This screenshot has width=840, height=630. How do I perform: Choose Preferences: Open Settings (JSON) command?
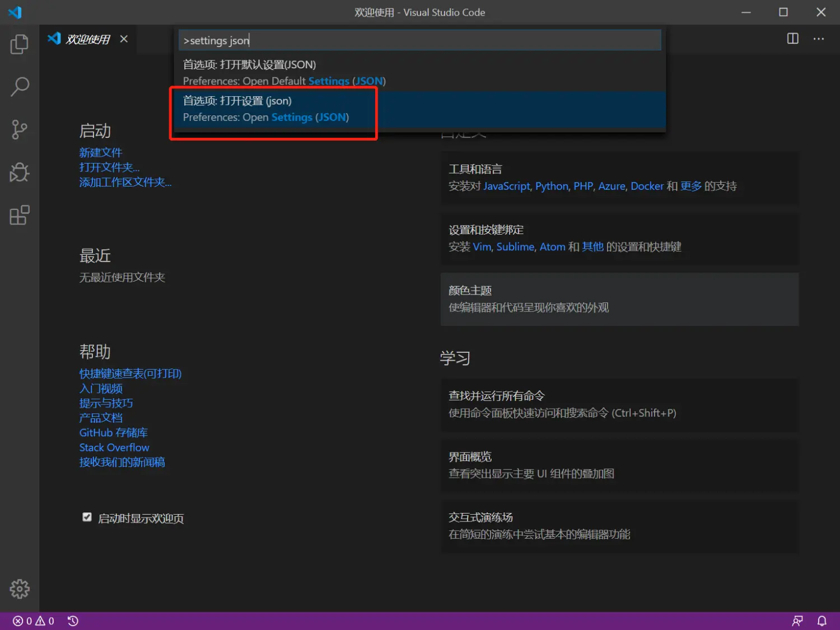pyautogui.click(x=420, y=109)
